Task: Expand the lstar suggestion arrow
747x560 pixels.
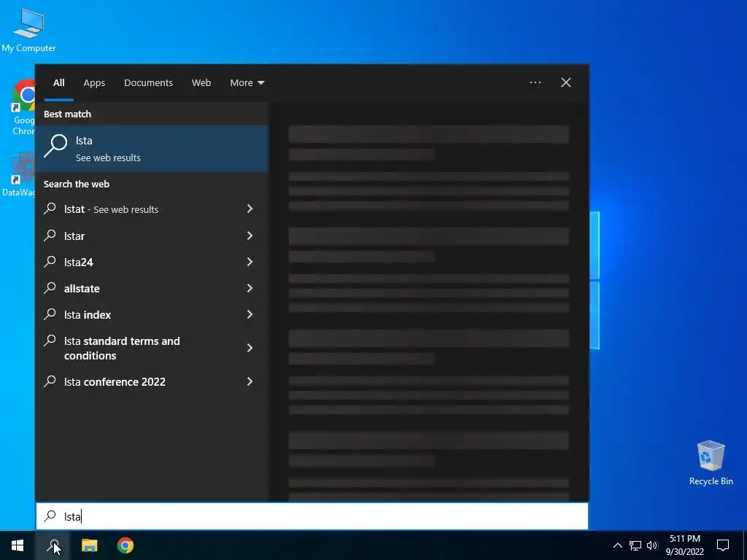Action: click(x=249, y=236)
